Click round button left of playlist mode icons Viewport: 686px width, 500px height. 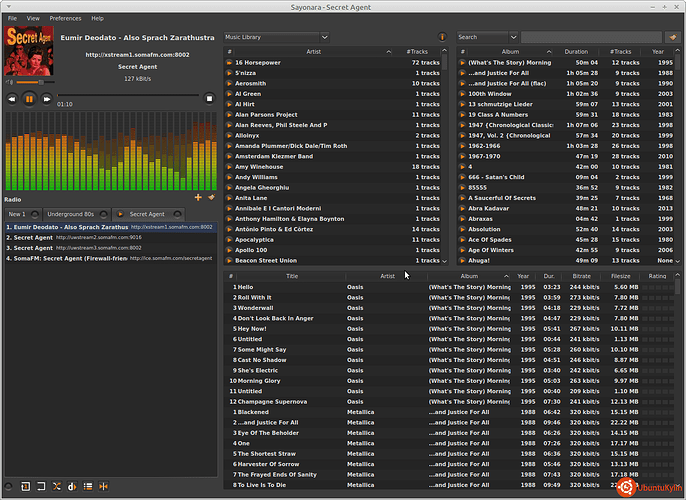tap(8, 486)
